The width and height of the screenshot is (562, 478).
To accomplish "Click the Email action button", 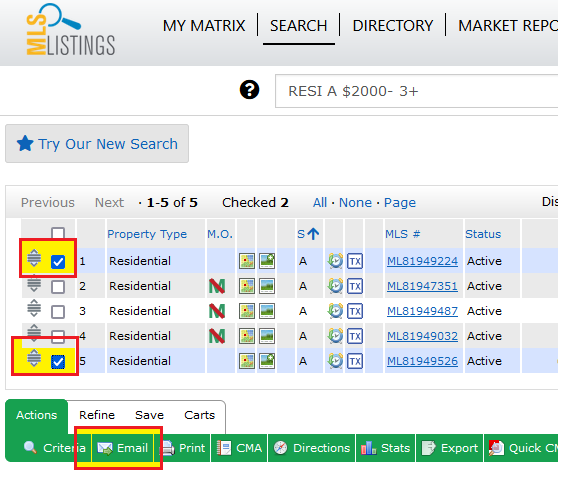I will 123,448.
